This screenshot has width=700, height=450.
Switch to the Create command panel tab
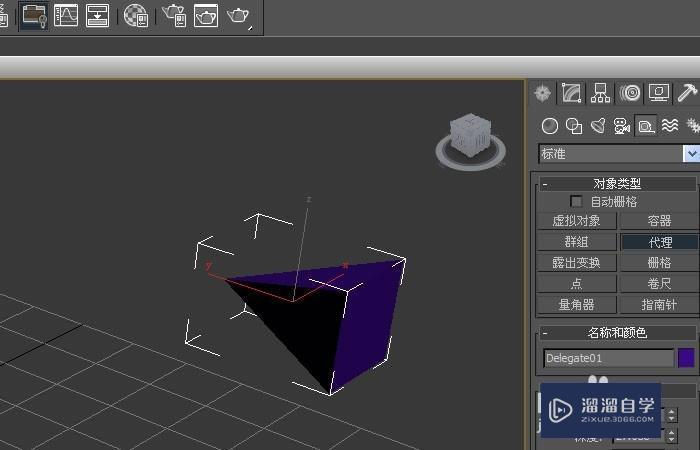coord(543,93)
